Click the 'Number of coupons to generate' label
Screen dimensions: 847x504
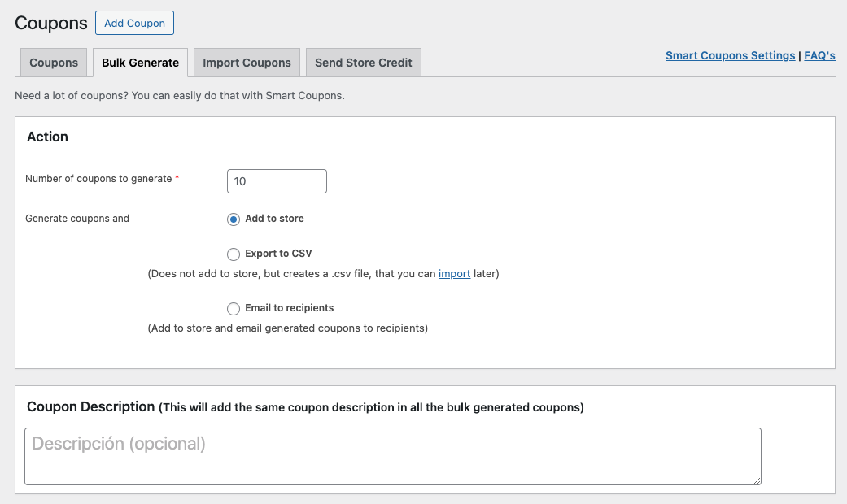(98, 179)
